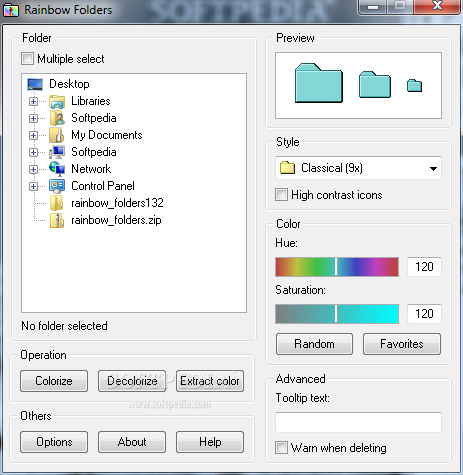This screenshot has width=463, height=475.
Task: Enable the Multiple select checkbox
Action: coord(27,59)
